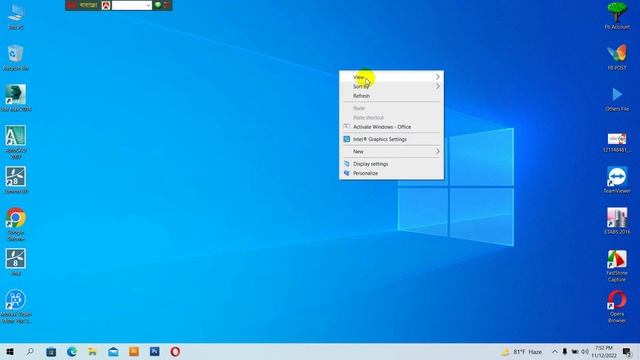Select the Google Chrome desktop shortcut
Viewport: 640px width, 360px height.
point(16,224)
